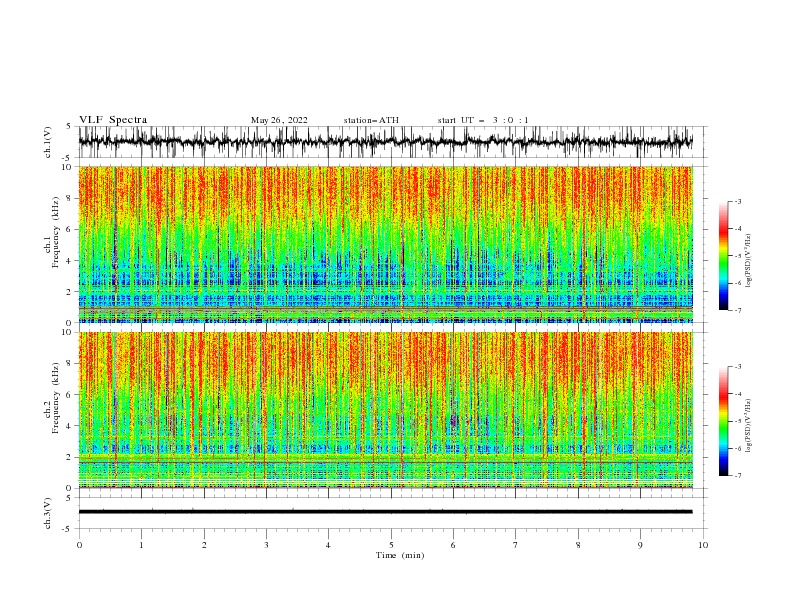Click the "ch.1(V)" waveform axis label
Viewport: 792px width, 612px height.
[x=48, y=142]
